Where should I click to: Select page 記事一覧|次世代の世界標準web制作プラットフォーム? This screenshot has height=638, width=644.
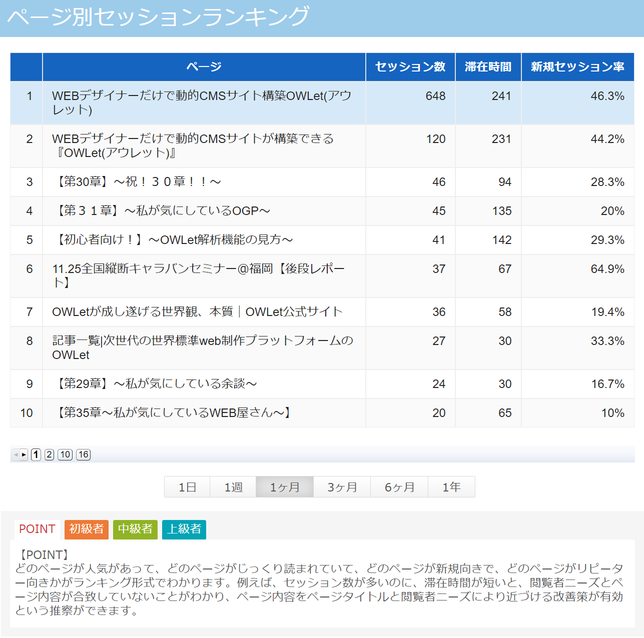click(x=202, y=348)
